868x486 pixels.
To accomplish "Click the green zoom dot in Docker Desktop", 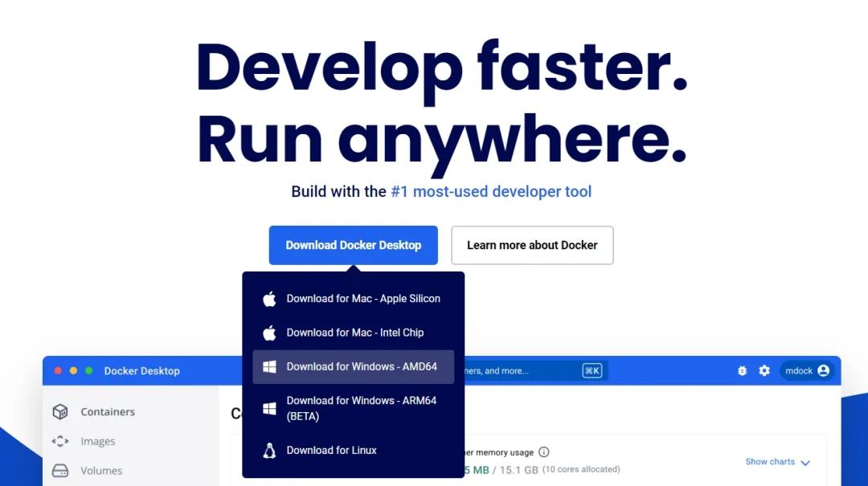I will click(x=88, y=370).
